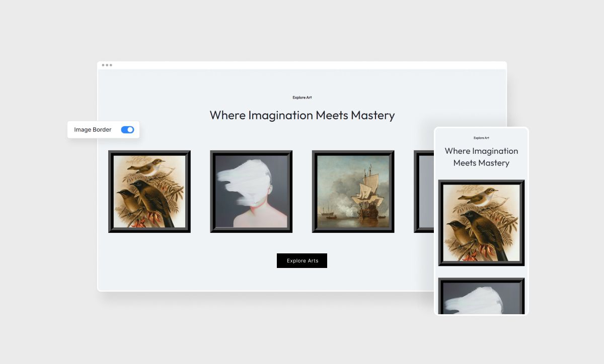Click the leftmost dot in browser title bar
The width and height of the screenshot is (604, 364).
tap(103, 65)
